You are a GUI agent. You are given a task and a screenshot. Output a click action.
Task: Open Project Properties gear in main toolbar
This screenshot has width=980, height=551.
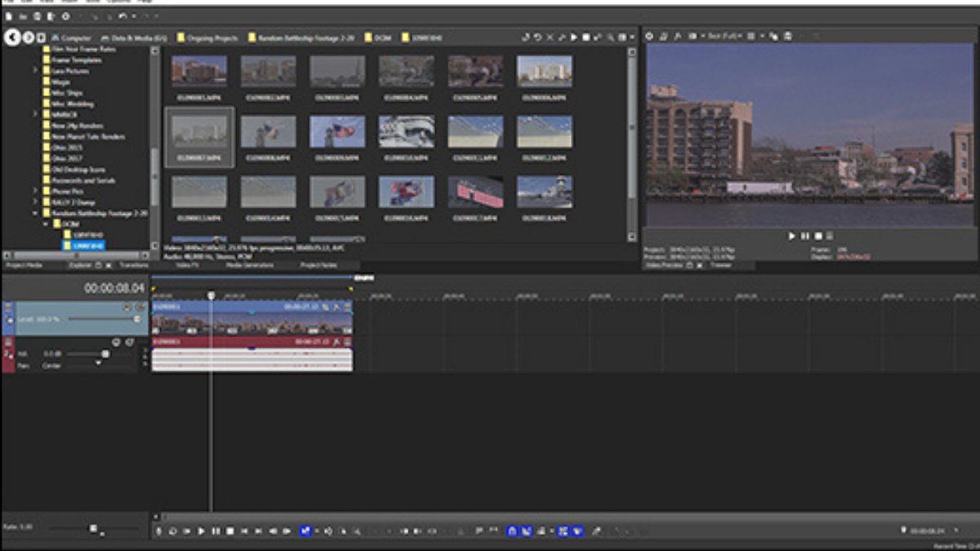click(x=65, y=16)
